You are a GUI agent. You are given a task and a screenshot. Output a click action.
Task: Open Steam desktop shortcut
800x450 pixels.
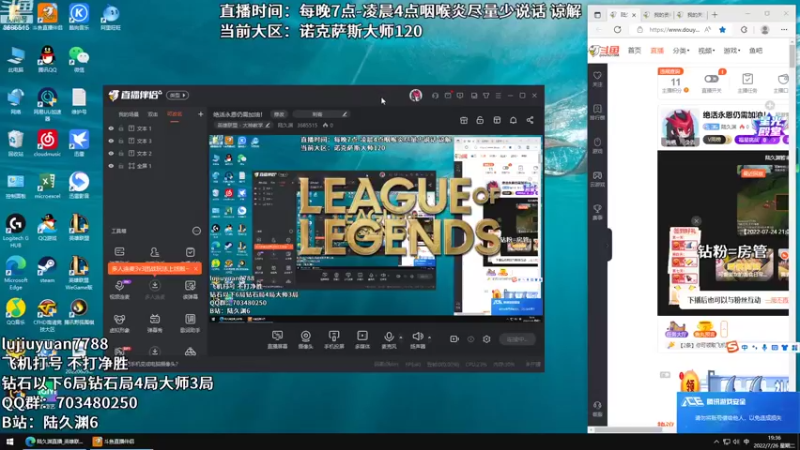47,269
